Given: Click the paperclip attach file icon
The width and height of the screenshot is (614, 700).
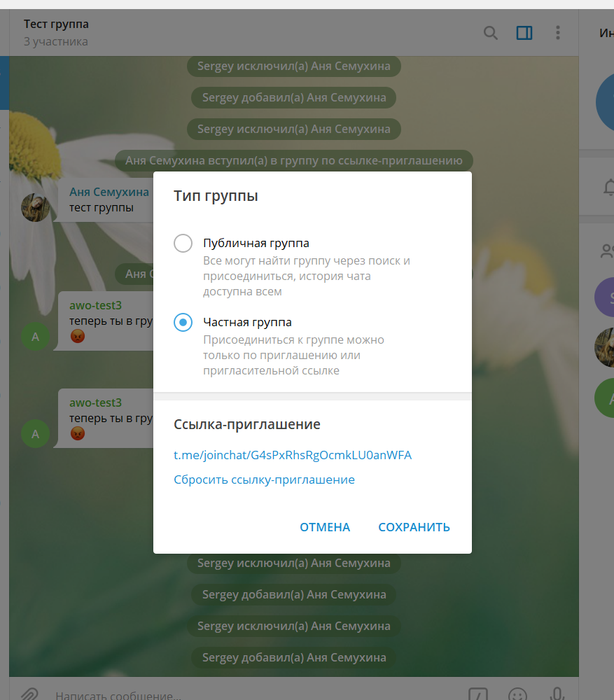Looking at the screenshot, I should tap(29, 694).
